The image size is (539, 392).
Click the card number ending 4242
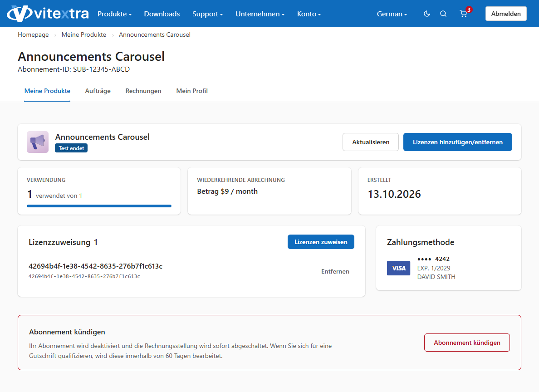coord(433,259)
